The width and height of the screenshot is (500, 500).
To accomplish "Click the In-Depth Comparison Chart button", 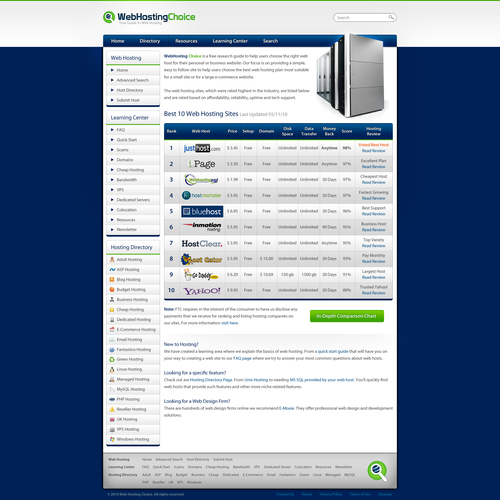I will [x=347, y=316].
